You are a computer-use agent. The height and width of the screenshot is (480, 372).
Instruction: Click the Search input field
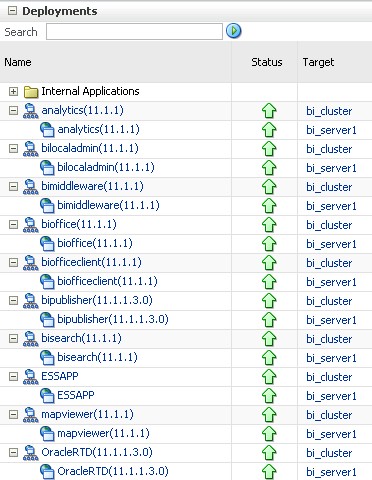(134, 32)
